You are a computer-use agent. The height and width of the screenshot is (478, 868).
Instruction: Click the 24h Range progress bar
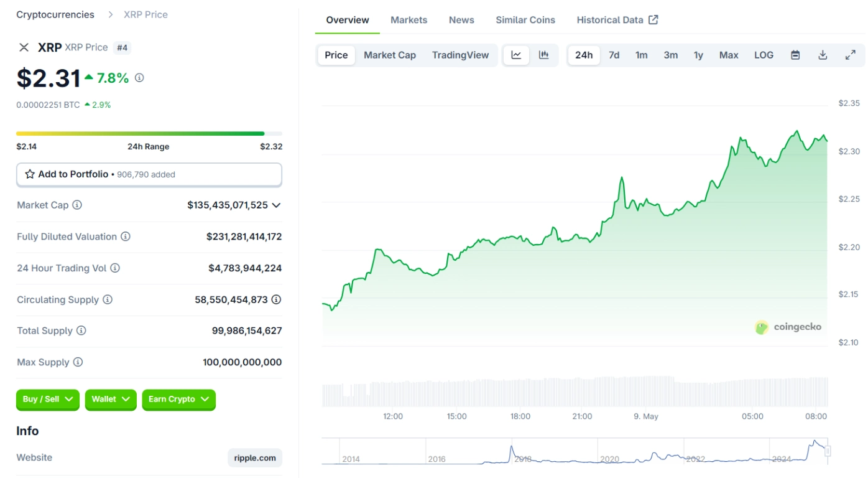(149, 133)
